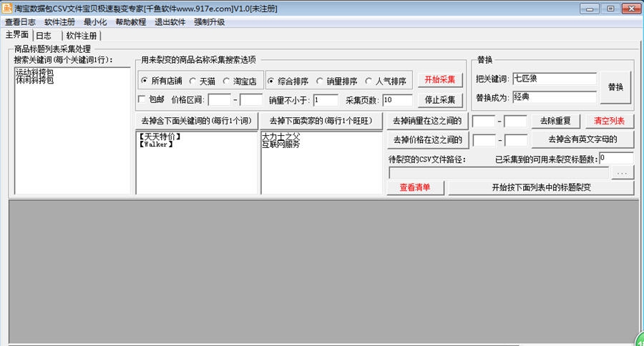This screenshot has height=346, width=644.
Task: Click the 去掉销量在这之间的 button
Action: point(427,121)
